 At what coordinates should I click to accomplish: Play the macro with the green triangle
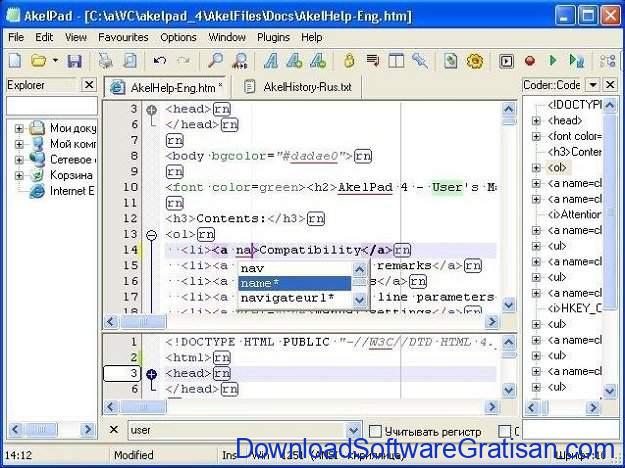pyautogui.click(x=553, y=61)
